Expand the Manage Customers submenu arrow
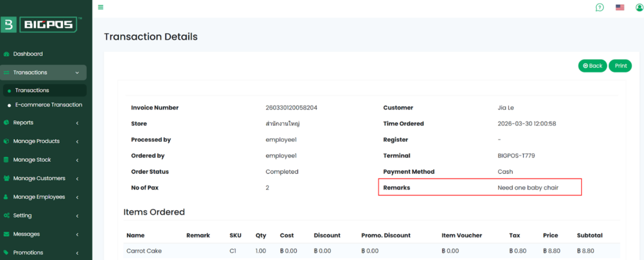This screenshot has height=260, width=644. pyautogui.click(x=77, y=179)
